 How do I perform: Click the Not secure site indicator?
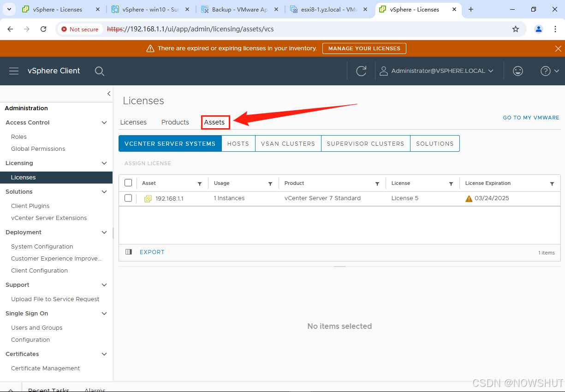tap(80, 29)
